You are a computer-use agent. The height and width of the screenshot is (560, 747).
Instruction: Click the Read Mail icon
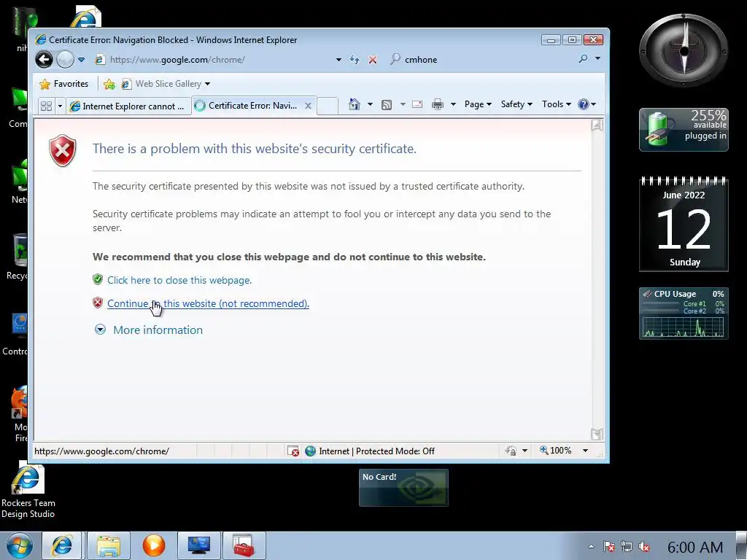coord(417,104)
